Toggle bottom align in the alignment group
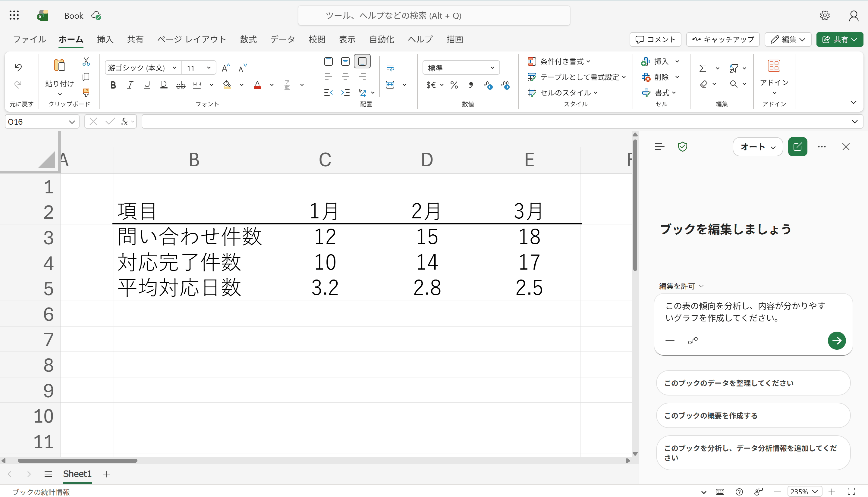 [362, 61]
